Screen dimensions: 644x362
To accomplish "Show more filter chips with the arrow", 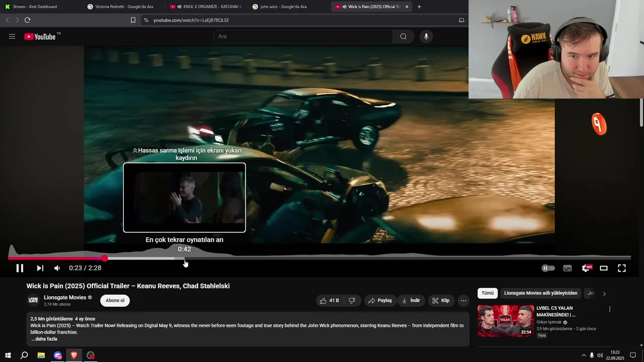I will pyautogui.click(x=604, y=294).
